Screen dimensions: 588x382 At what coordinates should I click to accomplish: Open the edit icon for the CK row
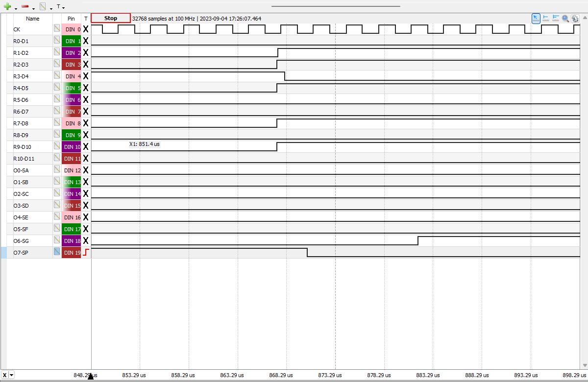click(57, 29)
